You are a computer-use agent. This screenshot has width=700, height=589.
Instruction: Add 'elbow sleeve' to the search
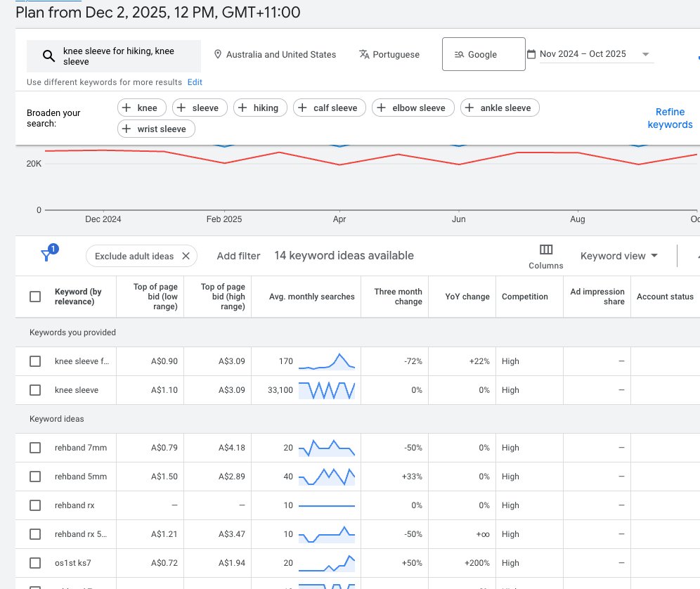coord(413,108)
